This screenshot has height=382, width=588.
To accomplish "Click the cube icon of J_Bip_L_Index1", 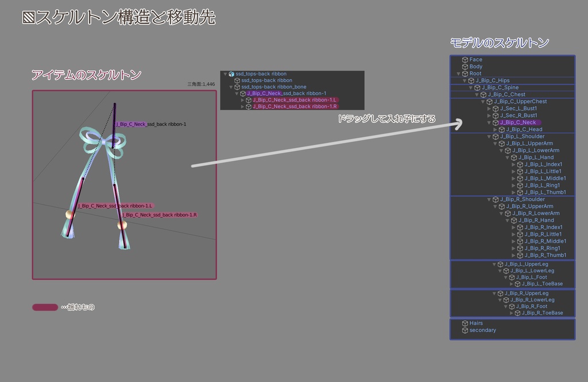I will (x=520, y=165).
